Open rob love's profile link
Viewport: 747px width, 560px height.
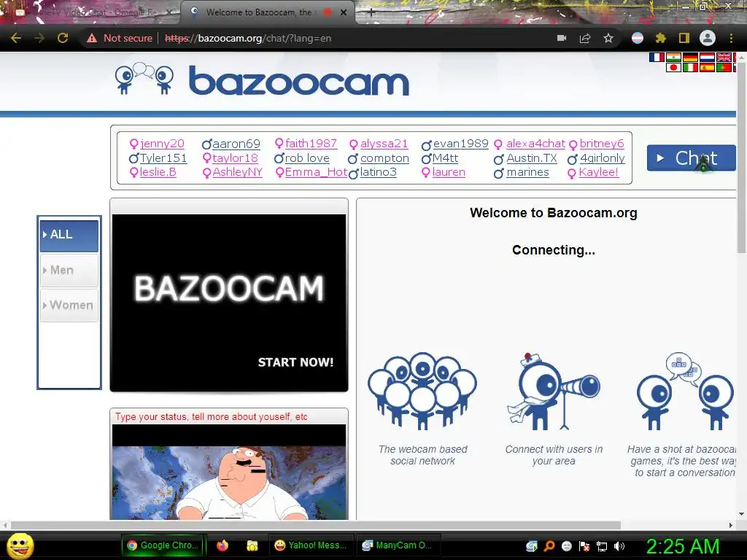pos(307,158)
